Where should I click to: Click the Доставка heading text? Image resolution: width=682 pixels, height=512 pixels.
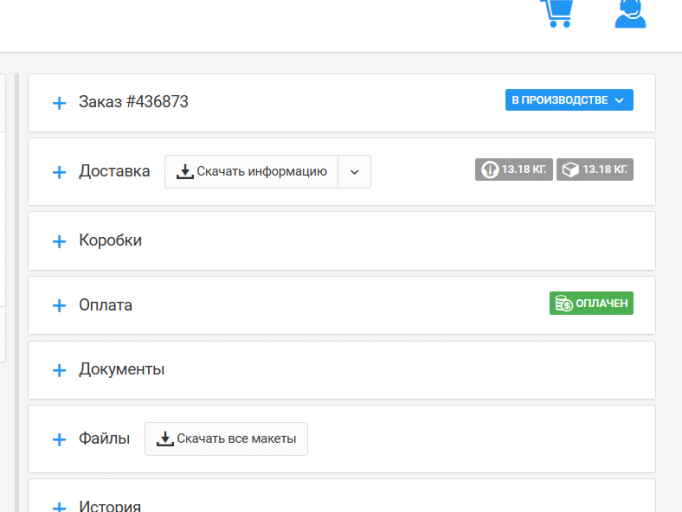pyautogui.click(x=114, y=171)
